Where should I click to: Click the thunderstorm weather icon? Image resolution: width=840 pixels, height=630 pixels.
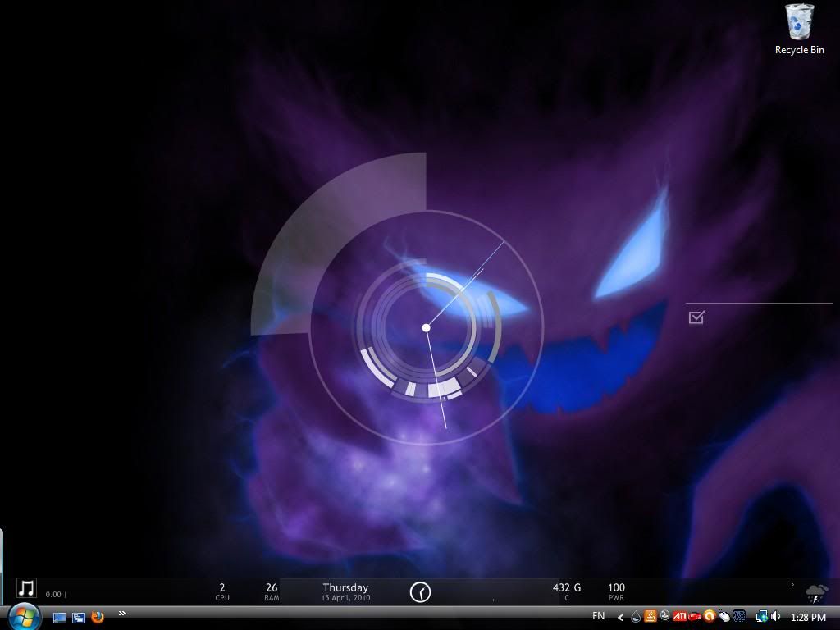coord(816,594)
